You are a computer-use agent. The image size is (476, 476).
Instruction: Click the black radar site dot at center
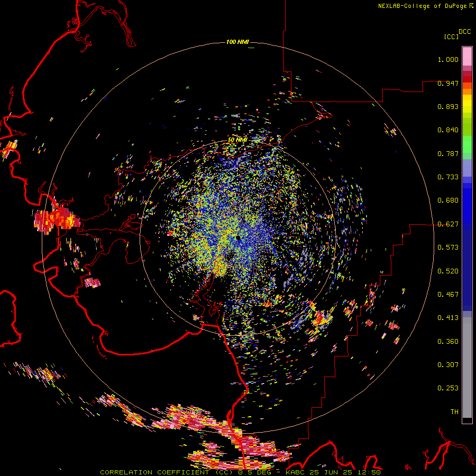tap(237, 237)
